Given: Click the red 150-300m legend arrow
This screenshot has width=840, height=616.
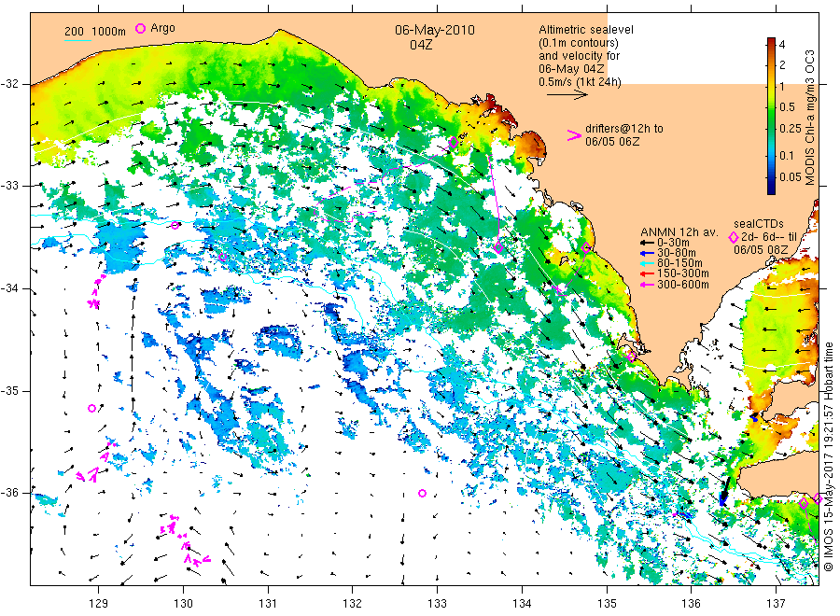Looking at the screenshot, I should [x=647, y=273].
